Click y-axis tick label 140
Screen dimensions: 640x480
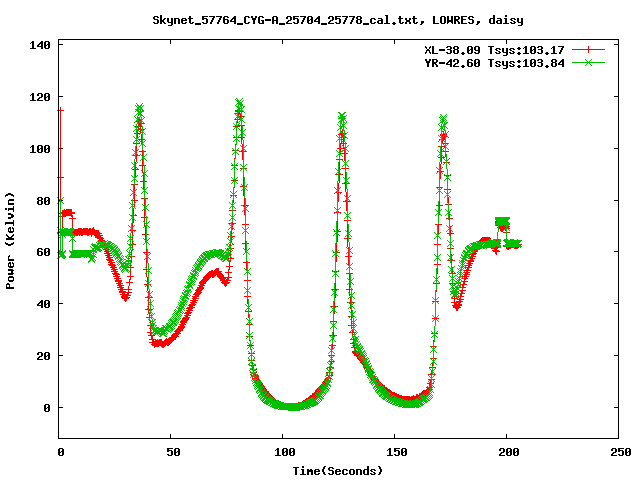(x=40, y=45)
